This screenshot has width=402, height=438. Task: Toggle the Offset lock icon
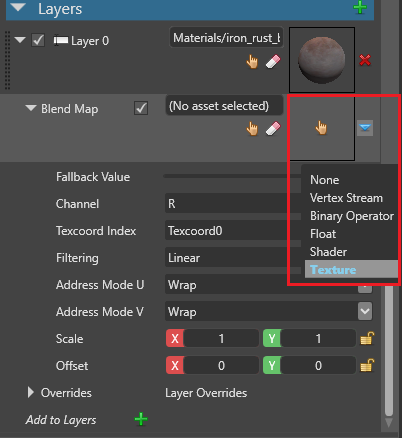click(367, 365)
